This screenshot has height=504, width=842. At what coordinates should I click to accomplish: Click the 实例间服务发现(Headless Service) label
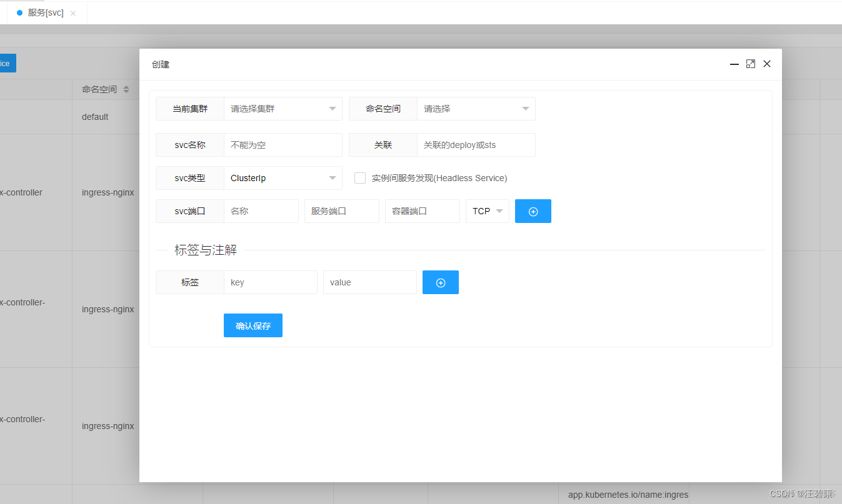coord(439,178)
